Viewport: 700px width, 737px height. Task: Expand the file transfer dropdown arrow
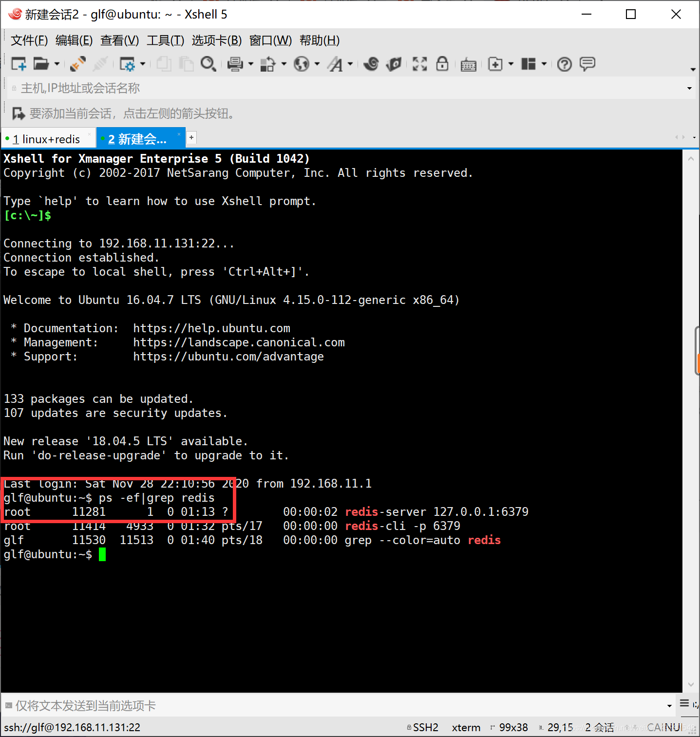point(284,64)
